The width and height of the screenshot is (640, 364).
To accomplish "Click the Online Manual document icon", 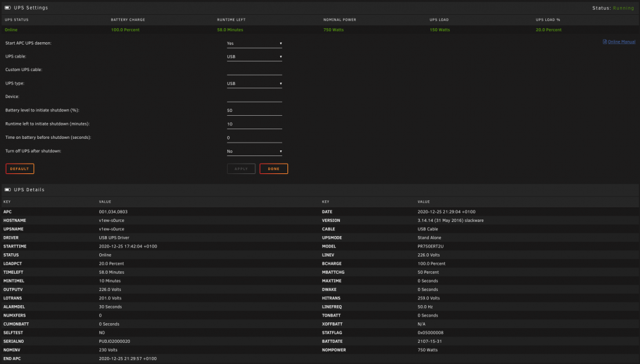I will click(605, 42).
